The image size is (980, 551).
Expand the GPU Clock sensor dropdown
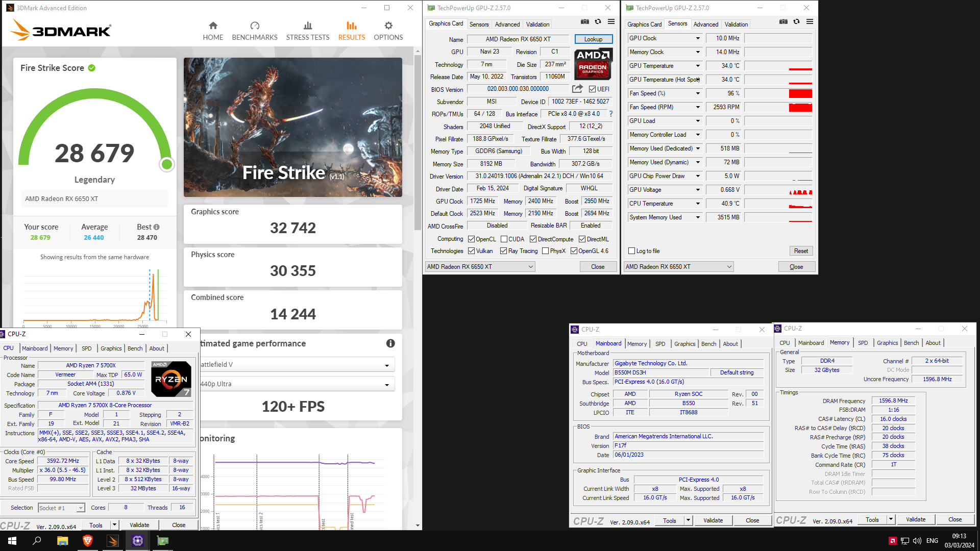[698, 38]
